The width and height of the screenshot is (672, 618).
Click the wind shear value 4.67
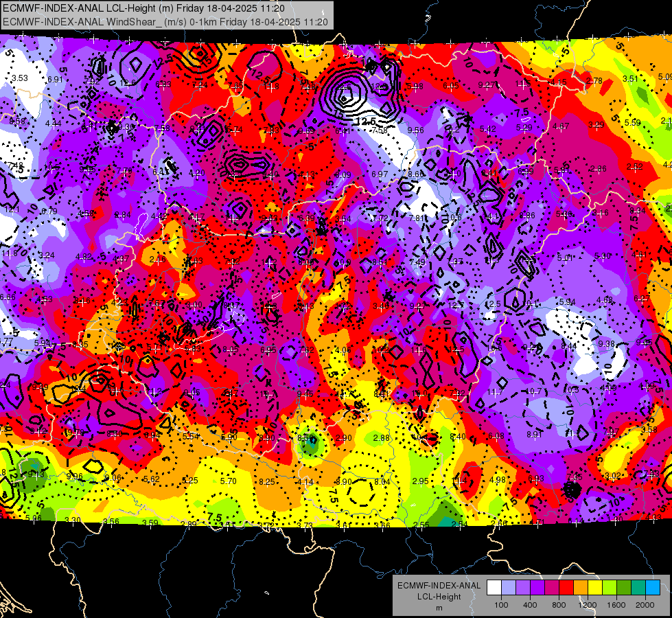tap(561, 126)
